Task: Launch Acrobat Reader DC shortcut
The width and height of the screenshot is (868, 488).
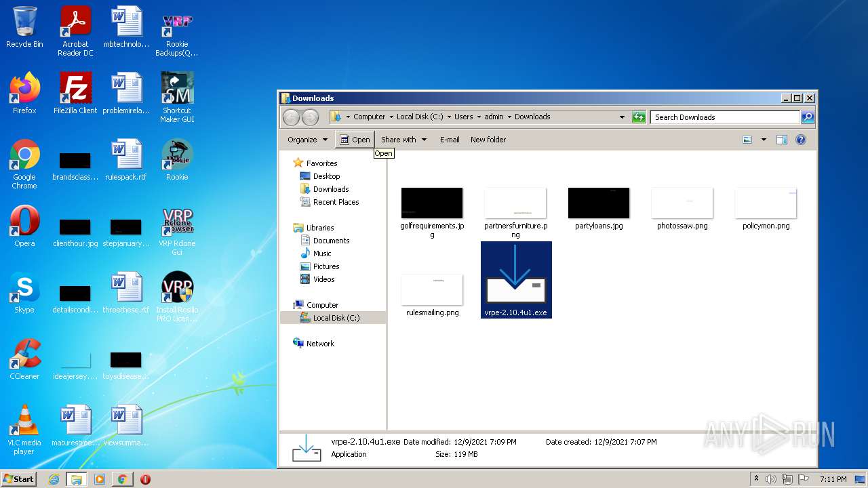Action: (75, 31)
